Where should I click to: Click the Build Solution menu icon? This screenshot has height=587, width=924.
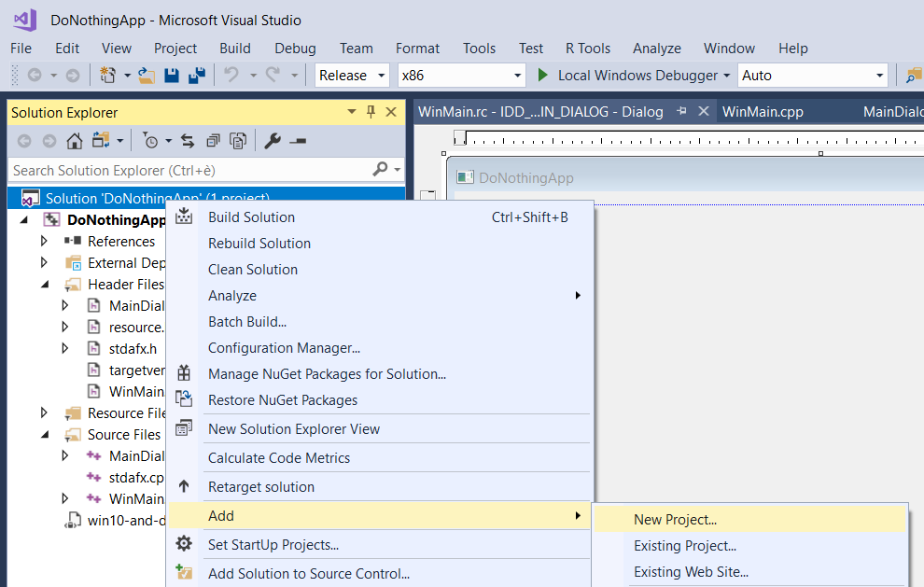point(184,217)
